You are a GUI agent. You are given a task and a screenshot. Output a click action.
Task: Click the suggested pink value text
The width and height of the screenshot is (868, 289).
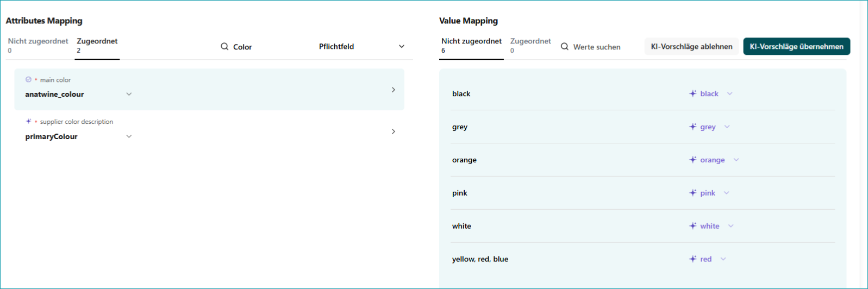(708, 193)
